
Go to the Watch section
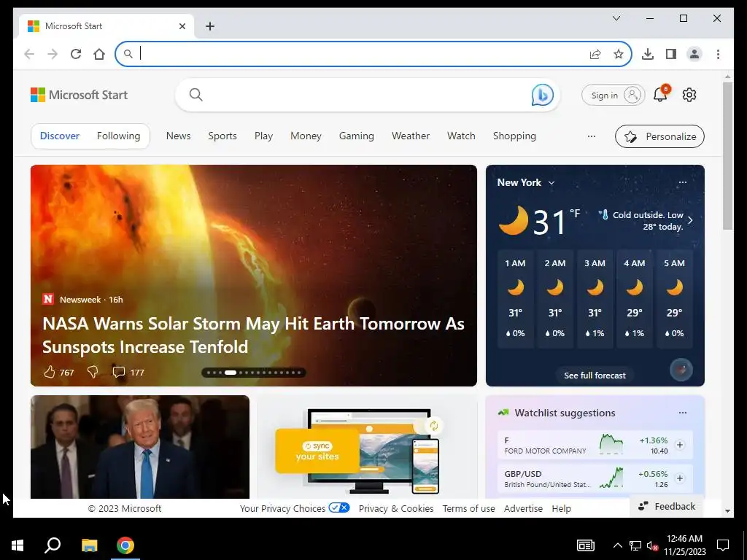461,136
